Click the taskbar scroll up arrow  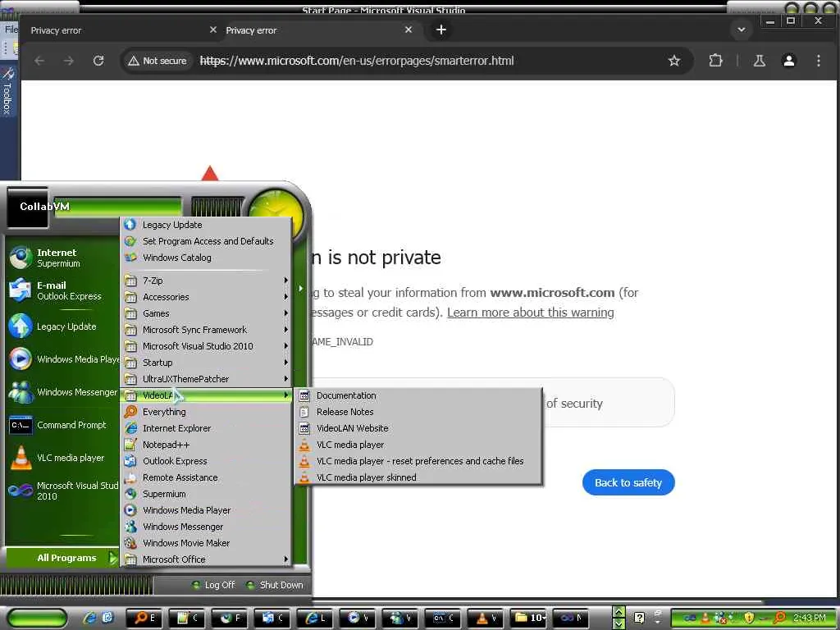pyautogui.click(x=619, y=612)
